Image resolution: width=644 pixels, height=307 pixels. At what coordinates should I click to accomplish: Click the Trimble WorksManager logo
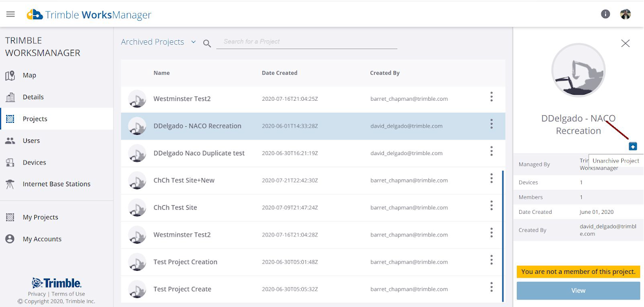click(89, 15)
